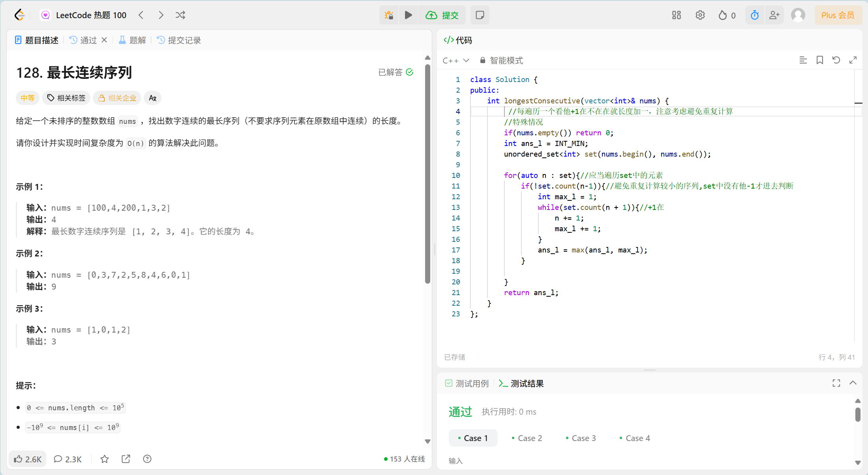Screen dimensions: 868x475
Task: Switch to the 通过 tab
Action: (x=83, y=40)
